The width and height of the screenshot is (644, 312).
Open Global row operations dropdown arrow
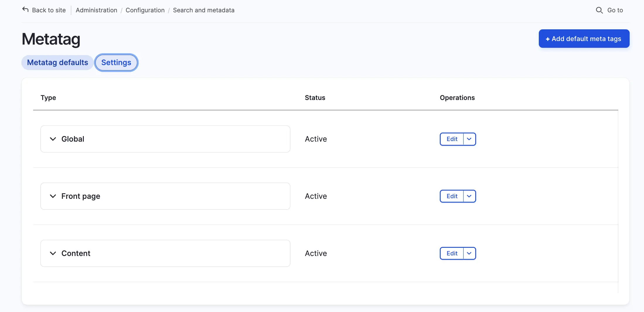(x=469, y=139)
